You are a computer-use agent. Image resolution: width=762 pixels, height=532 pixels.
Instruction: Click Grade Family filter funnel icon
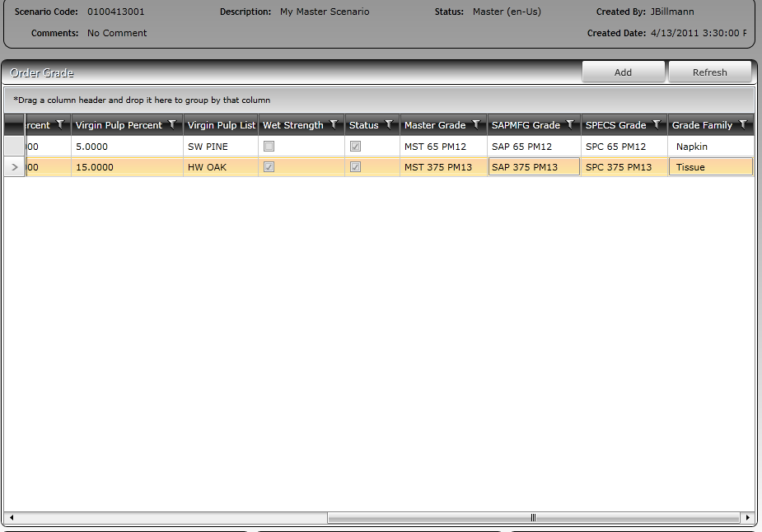[743, 125]
